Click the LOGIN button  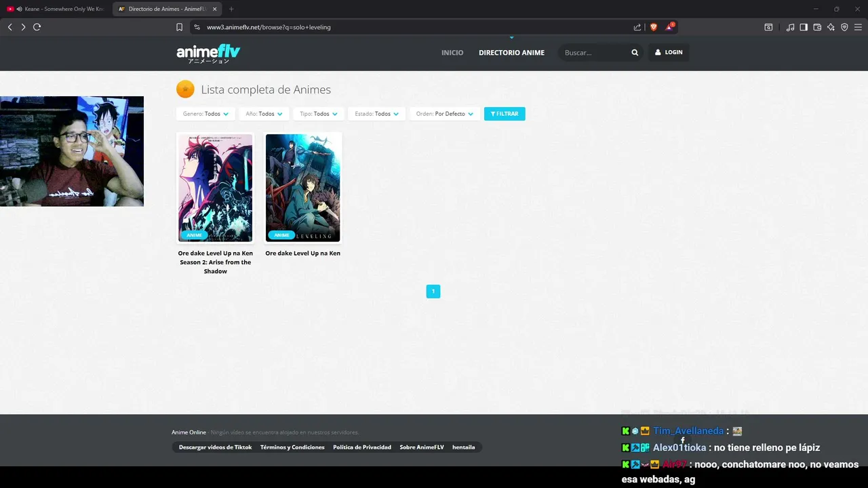pos(669,52)
